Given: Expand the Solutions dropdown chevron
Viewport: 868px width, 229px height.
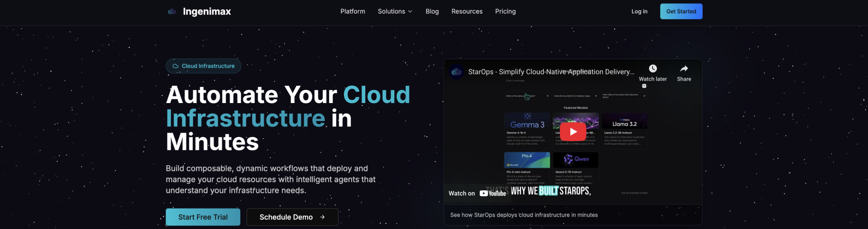Looking at the screenshot, I should pyautogui.click(x=410, y=11).
